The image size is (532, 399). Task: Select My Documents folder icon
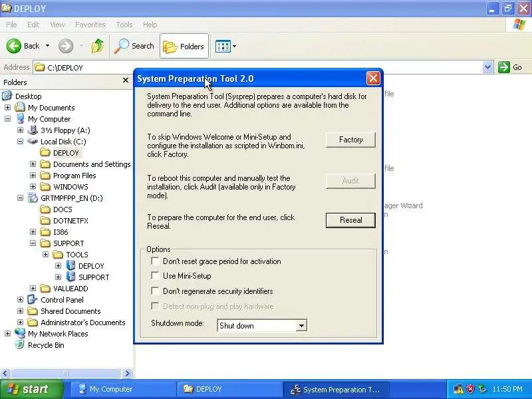click(x=20, y=107)
